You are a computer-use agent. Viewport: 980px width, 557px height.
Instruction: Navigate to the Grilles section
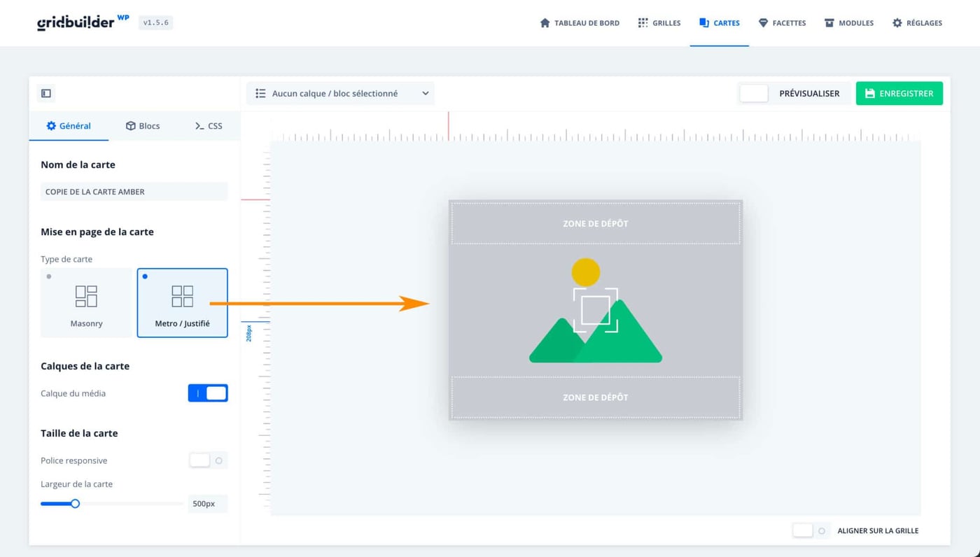click(x=659, y=22)
